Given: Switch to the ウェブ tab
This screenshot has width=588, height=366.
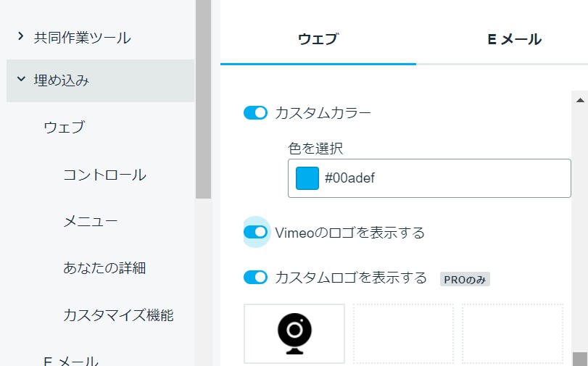Looking at the screenshot, I should [318, 39].
